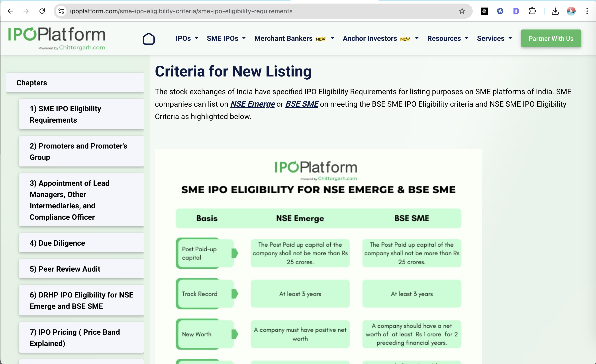Screen dimensions: 596x364
Task: Open chapter 7 IPO Pricing
Action: [82, 338]
